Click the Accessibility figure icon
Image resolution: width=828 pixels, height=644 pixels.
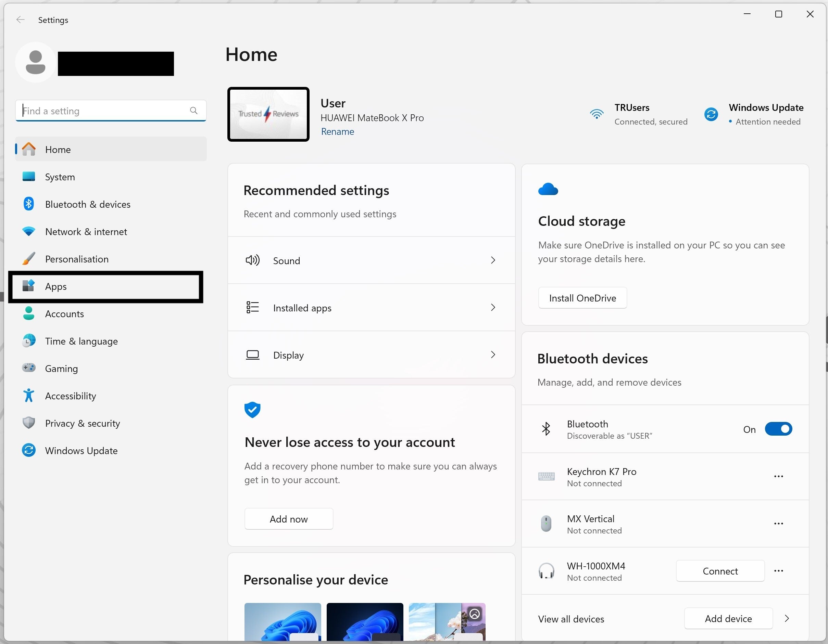[29, 396]
